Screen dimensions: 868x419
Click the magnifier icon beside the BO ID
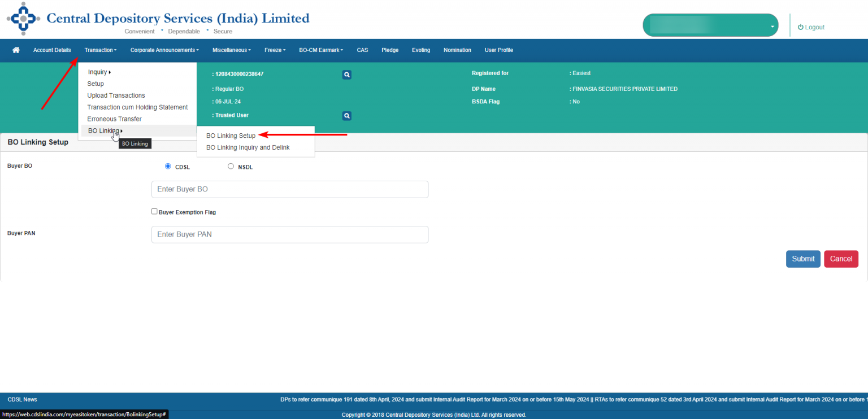click(346, 74)
